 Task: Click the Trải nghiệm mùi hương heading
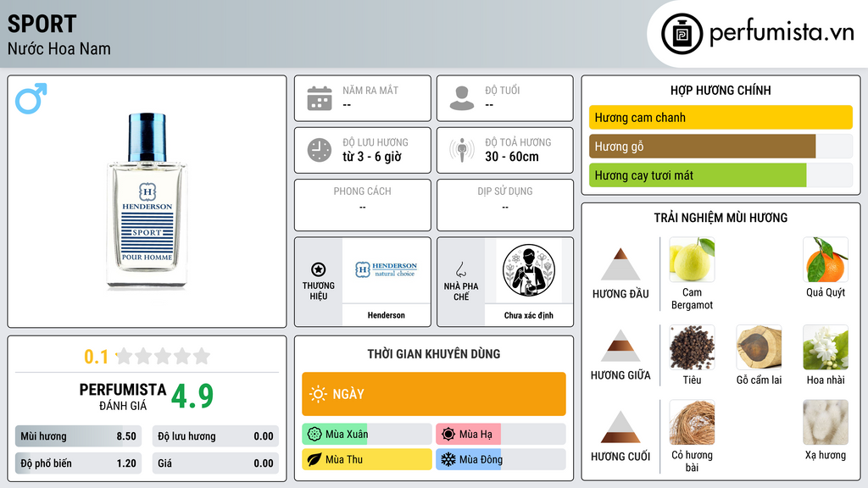[x=721, y=218]
